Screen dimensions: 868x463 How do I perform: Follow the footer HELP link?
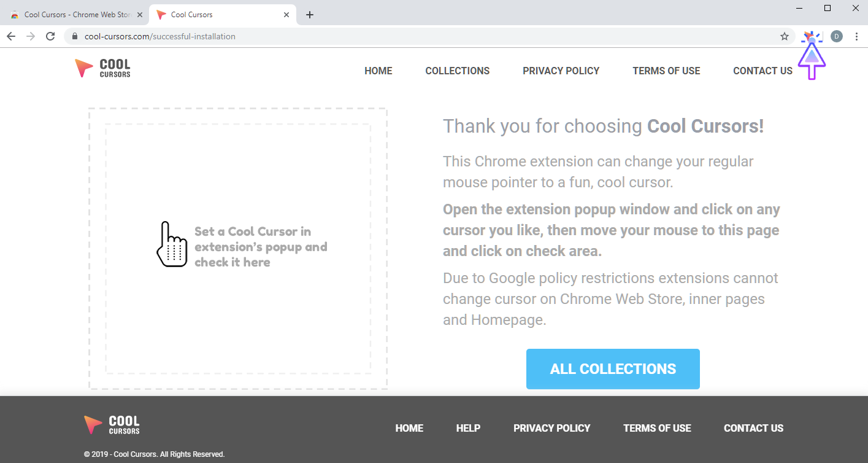click(468, 428)
